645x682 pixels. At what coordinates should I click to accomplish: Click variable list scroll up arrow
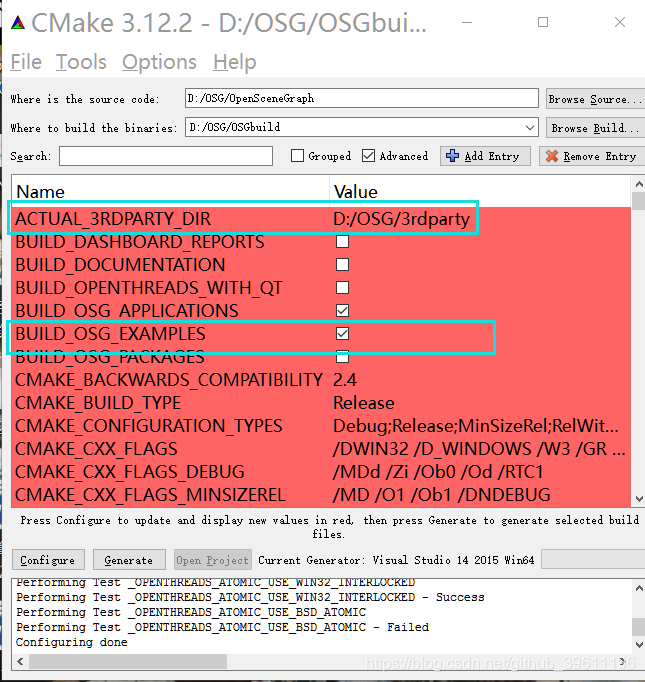click(x=638, y=184)
